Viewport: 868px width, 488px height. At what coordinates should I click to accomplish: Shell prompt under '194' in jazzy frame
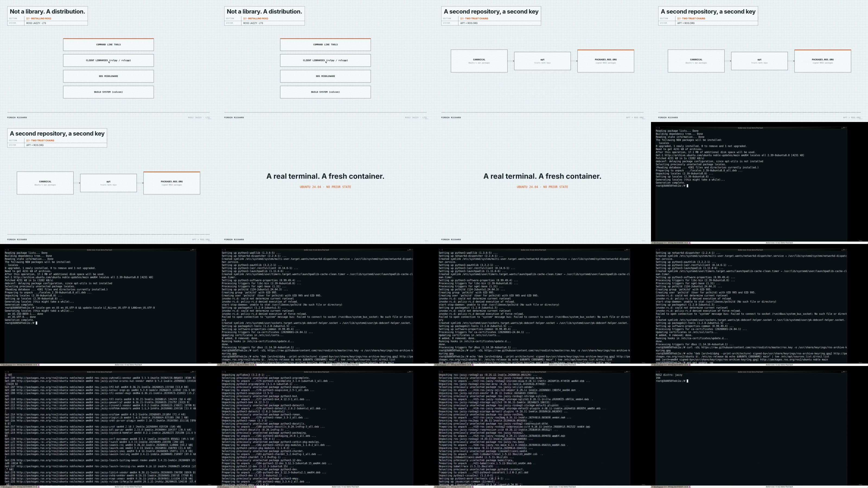671,381
